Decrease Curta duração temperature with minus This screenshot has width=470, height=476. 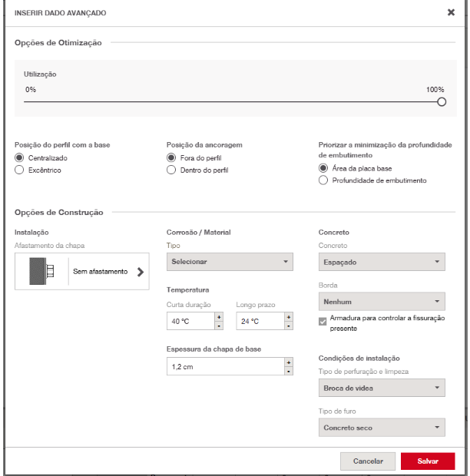[219, 326]
